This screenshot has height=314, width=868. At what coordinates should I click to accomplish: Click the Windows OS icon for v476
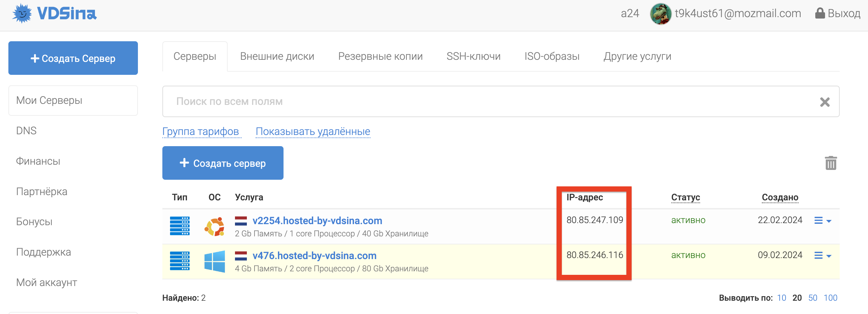pos(214,262)
